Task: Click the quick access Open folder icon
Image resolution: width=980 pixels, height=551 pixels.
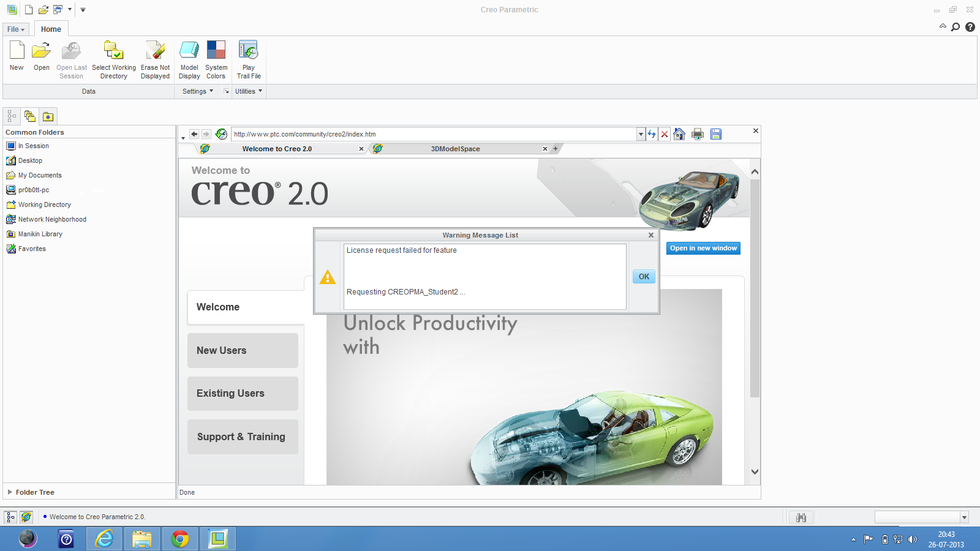Action: 43,10
